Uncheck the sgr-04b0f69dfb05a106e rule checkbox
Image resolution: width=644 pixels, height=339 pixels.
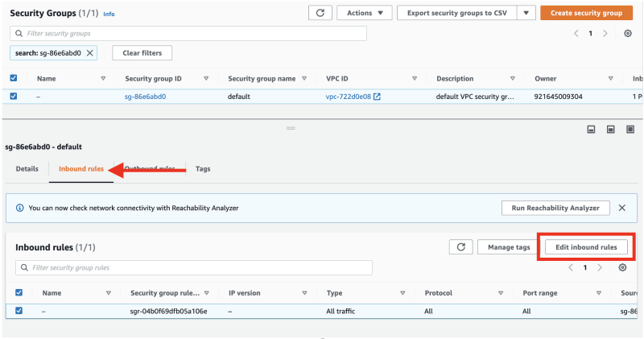(x=19, y=311)
